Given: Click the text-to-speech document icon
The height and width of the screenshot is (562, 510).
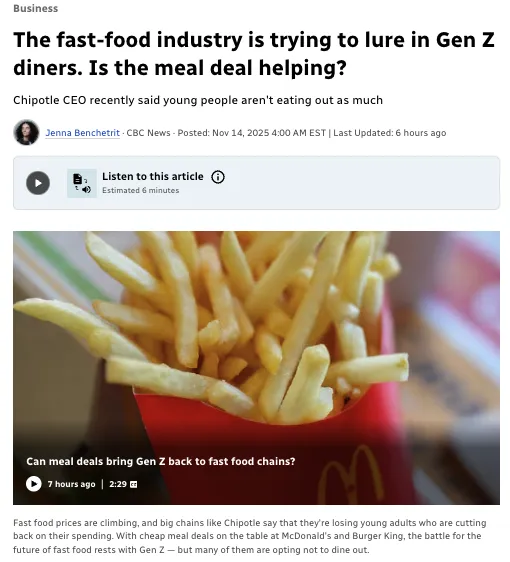Looking at the screenshot, I should tap(82, 183).
